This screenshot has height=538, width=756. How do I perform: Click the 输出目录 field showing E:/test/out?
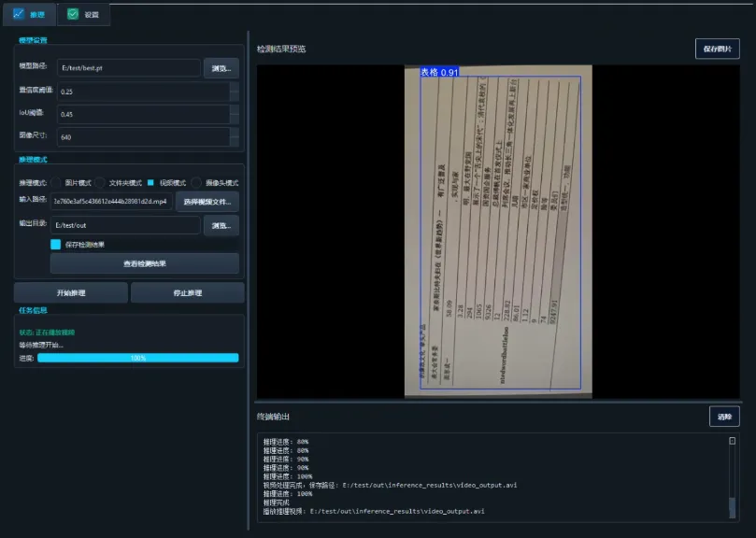125,225
